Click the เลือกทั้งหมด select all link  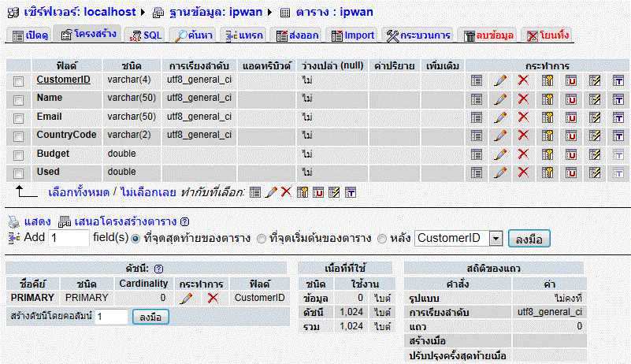[78, 191]
